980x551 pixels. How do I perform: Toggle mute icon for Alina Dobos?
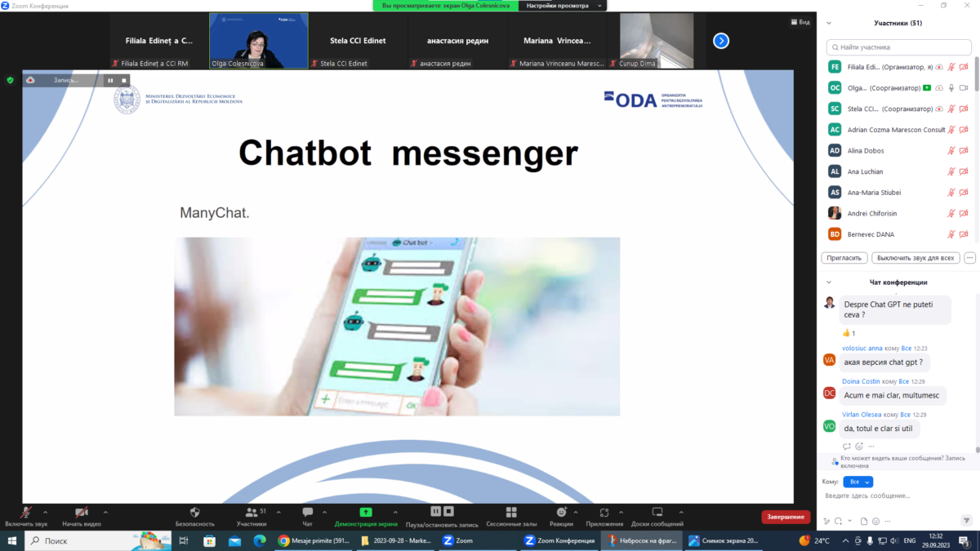click(951, 150)
